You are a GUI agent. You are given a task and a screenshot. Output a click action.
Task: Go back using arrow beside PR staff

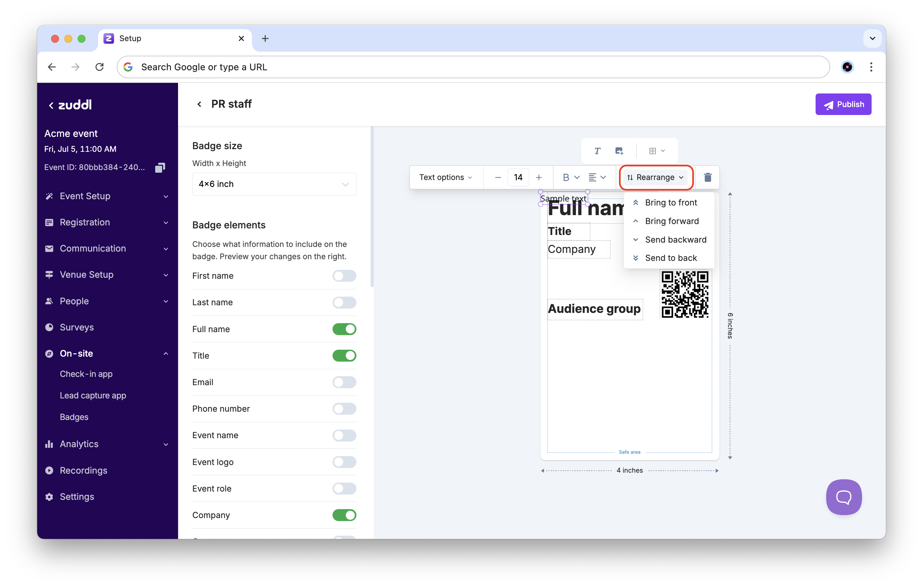(x=199, y=104)
